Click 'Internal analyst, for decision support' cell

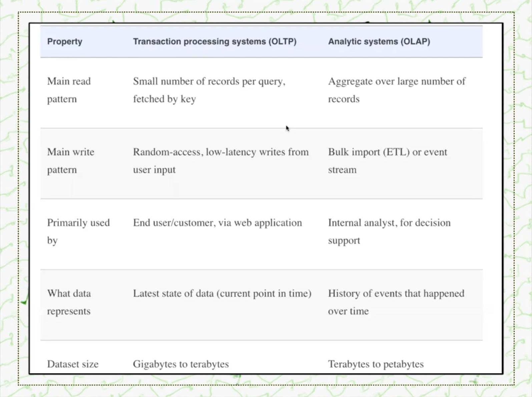389,232
